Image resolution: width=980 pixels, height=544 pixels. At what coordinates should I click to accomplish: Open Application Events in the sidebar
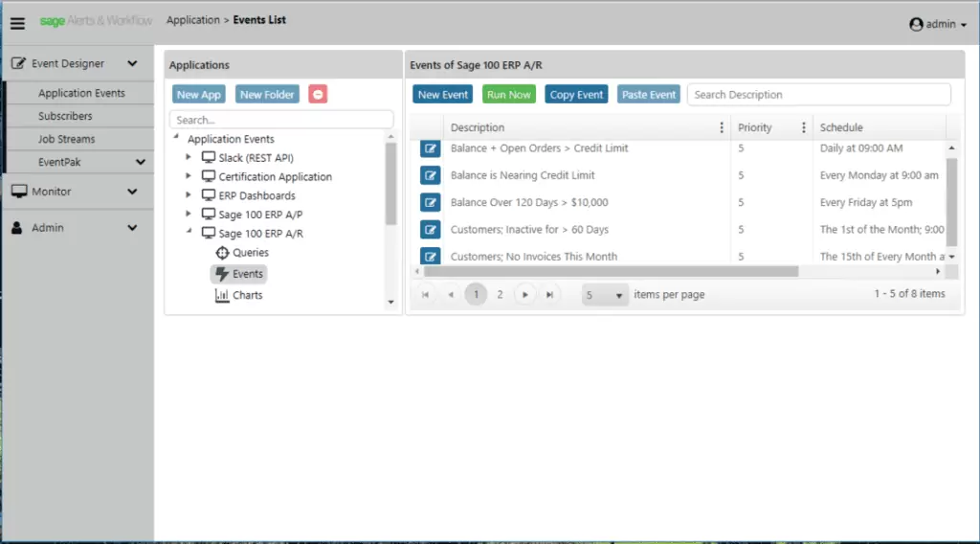pos(81,93)
